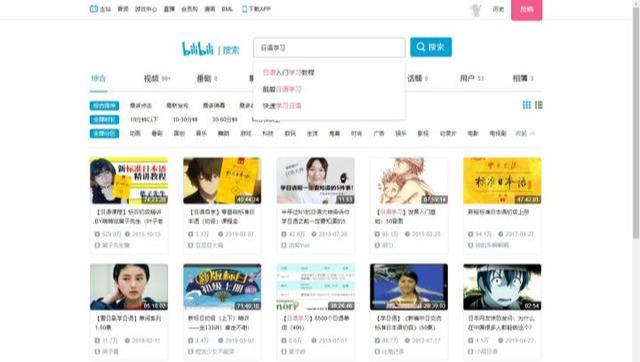This screenshot has width=640, height=362.
Task: Open the 历史 link in top bar
Action: point(498,9)
